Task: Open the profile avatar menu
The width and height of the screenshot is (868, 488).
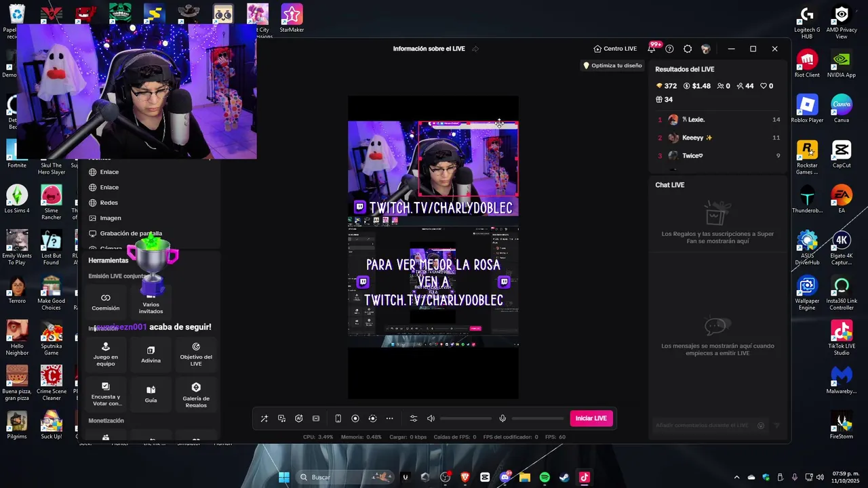Action: [706, 49]
